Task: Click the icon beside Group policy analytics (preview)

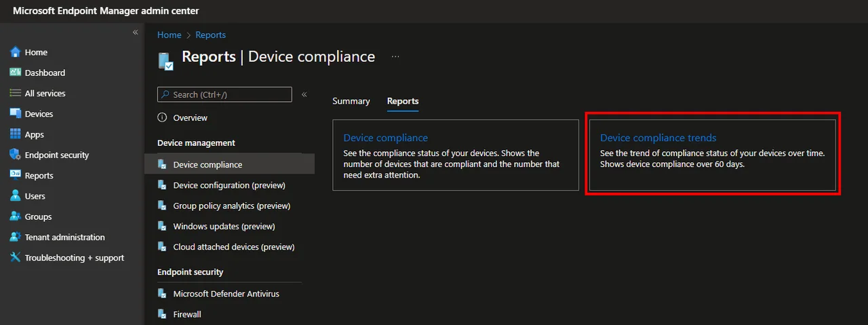Action: point(162,206)
